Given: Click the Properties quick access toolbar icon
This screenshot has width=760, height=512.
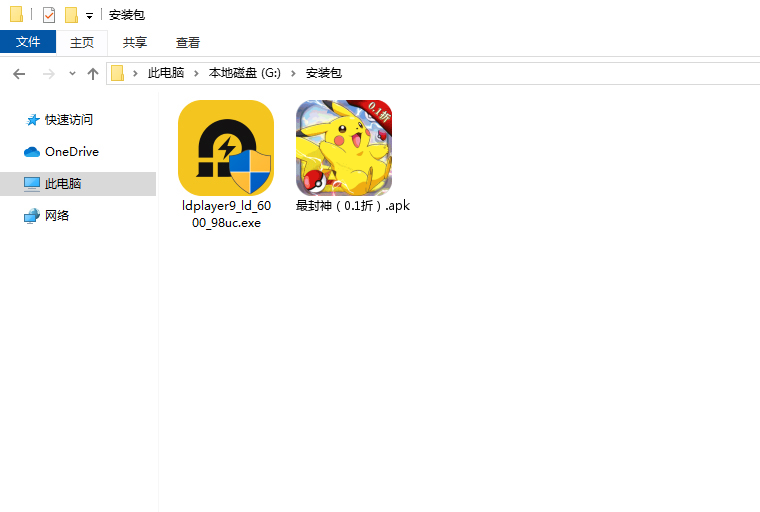Looking at the screenshot, I should [49, 15].
